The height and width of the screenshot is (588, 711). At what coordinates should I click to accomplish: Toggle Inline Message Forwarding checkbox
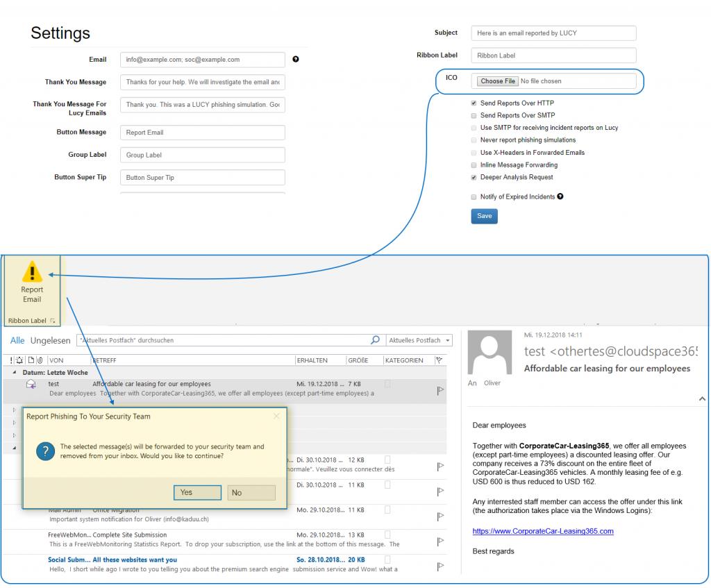click(x=474, y=165)
